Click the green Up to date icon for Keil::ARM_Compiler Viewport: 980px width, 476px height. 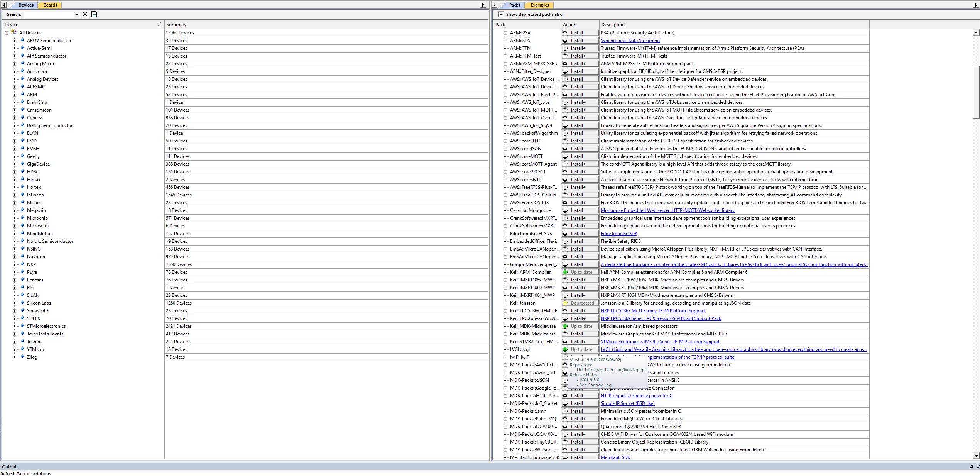pyautogui.click(x=565, y=272)
